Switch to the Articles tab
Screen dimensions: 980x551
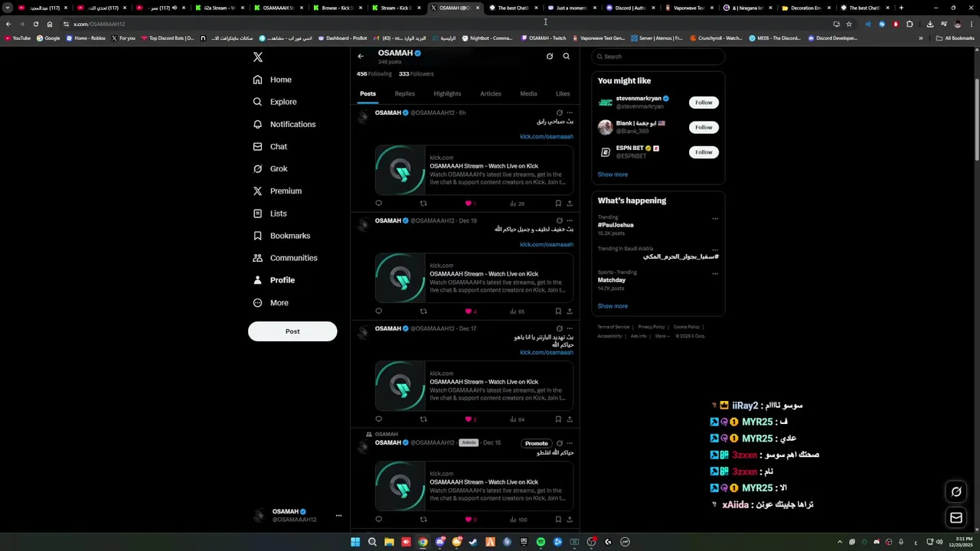(x=491, y=93)
